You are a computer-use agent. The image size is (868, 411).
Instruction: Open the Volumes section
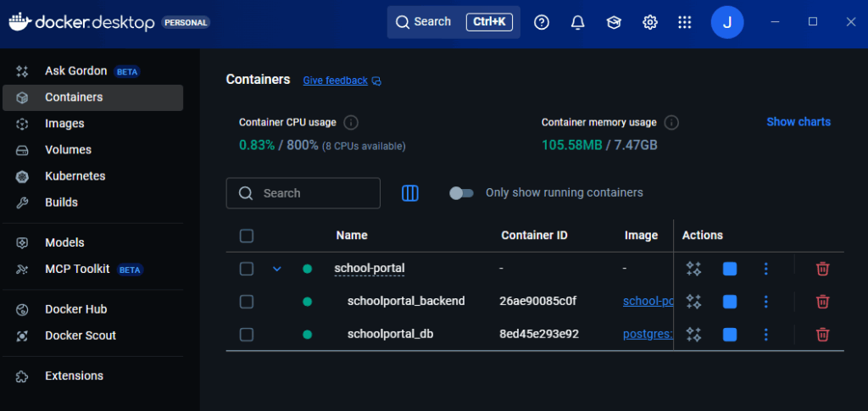pos(68,150)
